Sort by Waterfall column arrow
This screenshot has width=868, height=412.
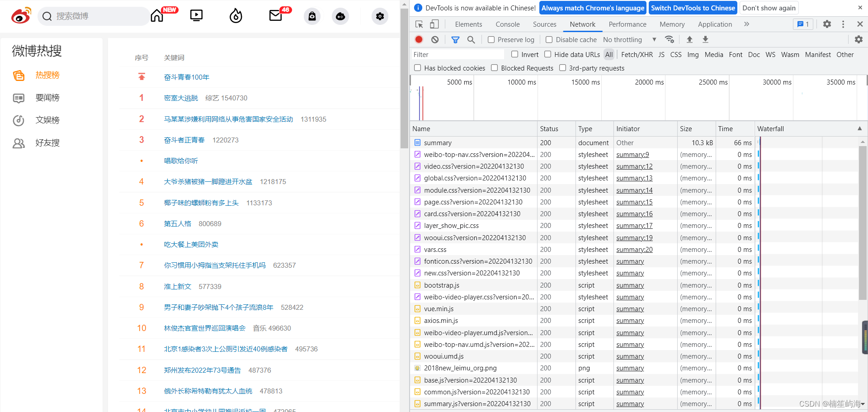(859, 129)
